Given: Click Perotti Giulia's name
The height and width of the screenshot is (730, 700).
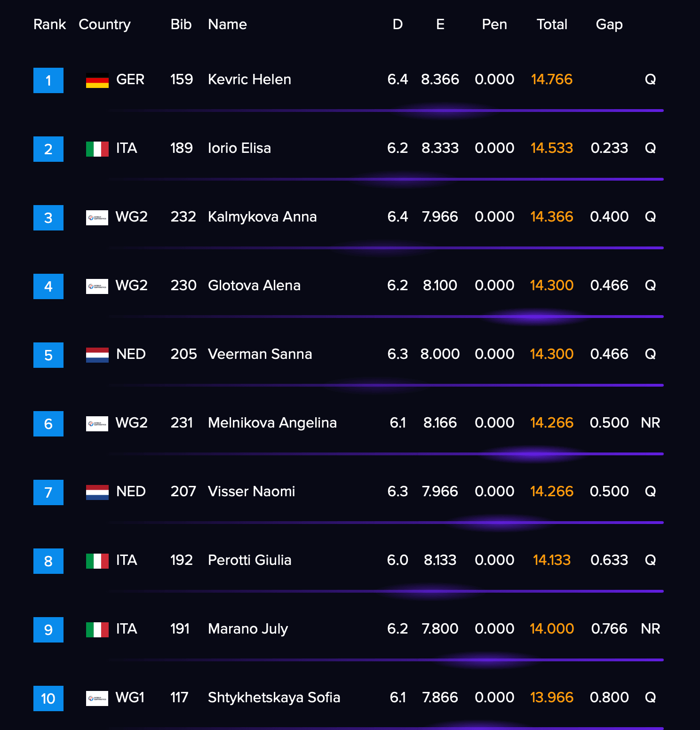Looking at the screenshot, I should [250, 560].
